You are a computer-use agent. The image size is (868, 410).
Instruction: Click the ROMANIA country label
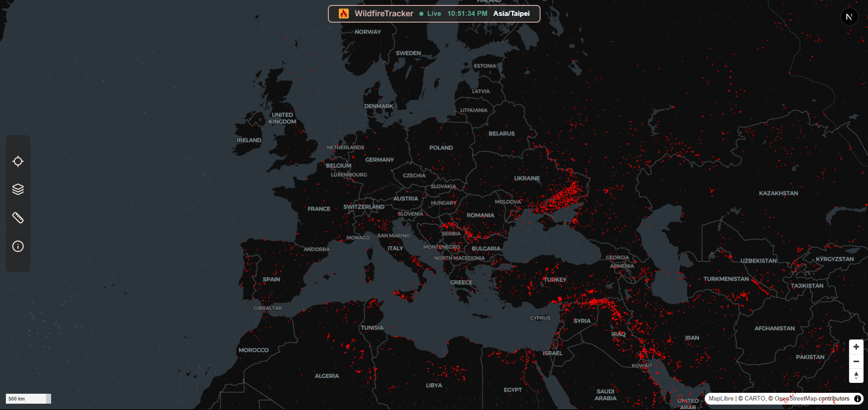(480, 216)
